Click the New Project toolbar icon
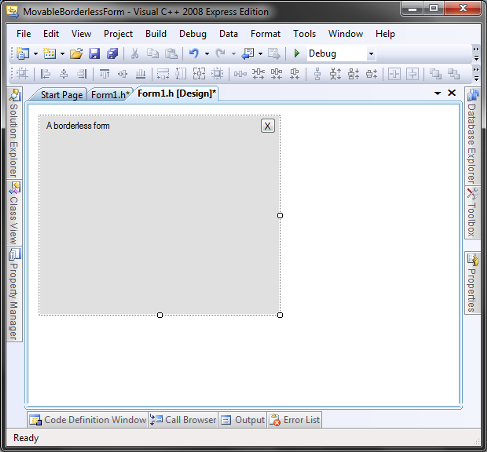This screenshot has height=452, width=487. pos(23,54)
